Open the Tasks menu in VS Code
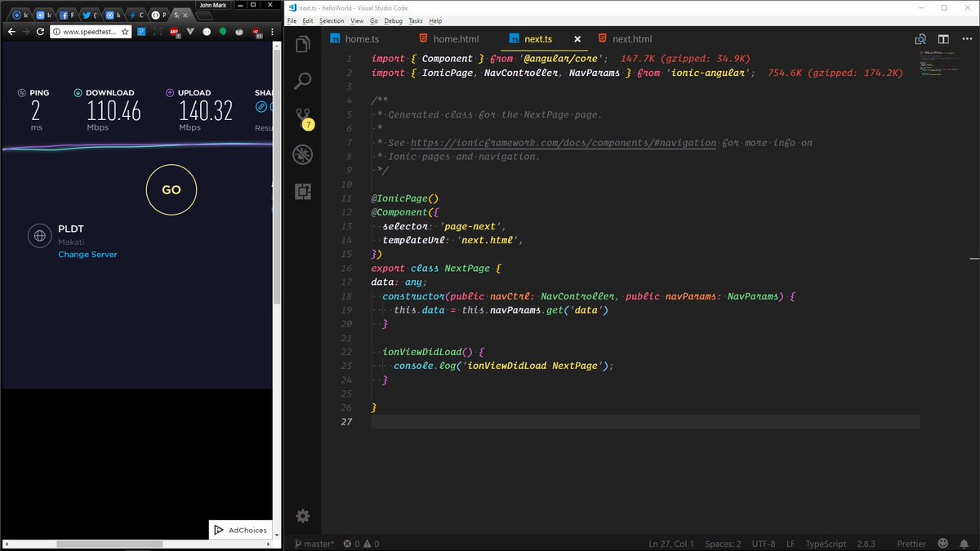The height and width of the screenshot is (551, 980). tap(416, 20)
